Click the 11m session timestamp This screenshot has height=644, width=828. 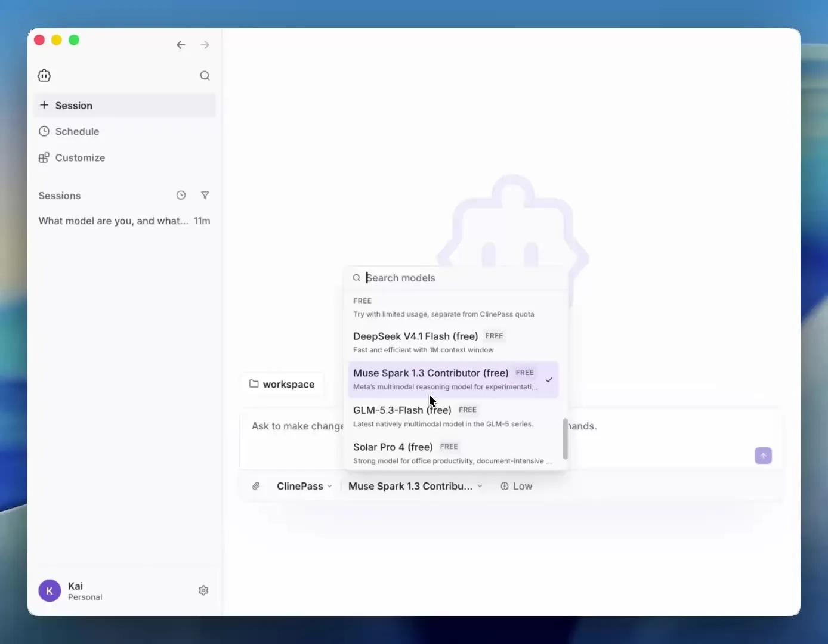point(202,221)
